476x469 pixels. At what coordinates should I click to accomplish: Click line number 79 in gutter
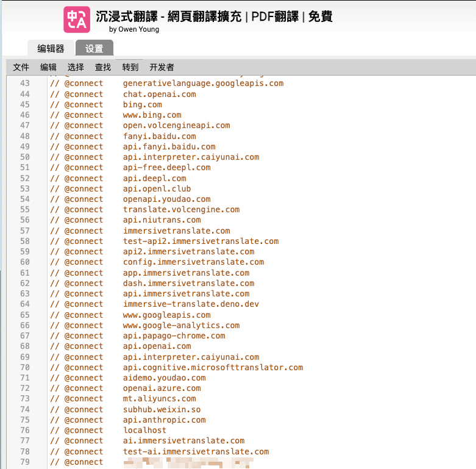click(x=25, y=462)
